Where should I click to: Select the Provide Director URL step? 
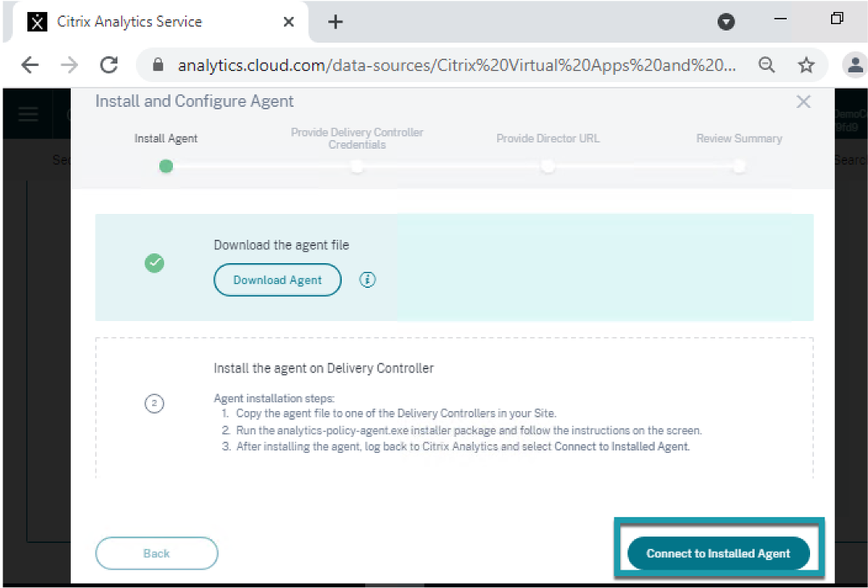click(x=548, y=138)
